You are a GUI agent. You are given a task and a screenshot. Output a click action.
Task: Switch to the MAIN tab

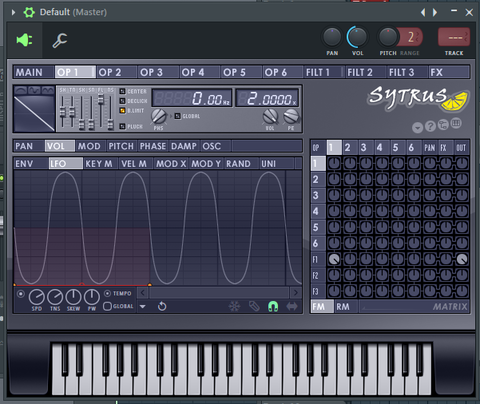click(34, 72)
